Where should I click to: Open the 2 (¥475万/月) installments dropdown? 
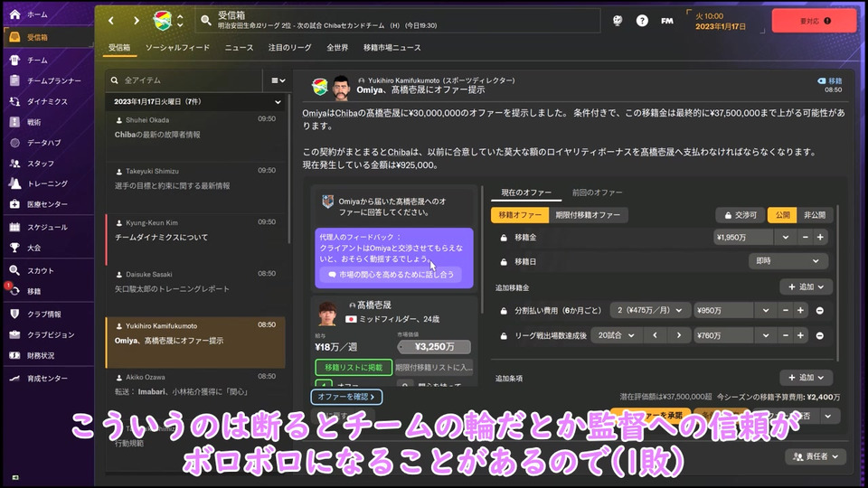tap(650, 311)
